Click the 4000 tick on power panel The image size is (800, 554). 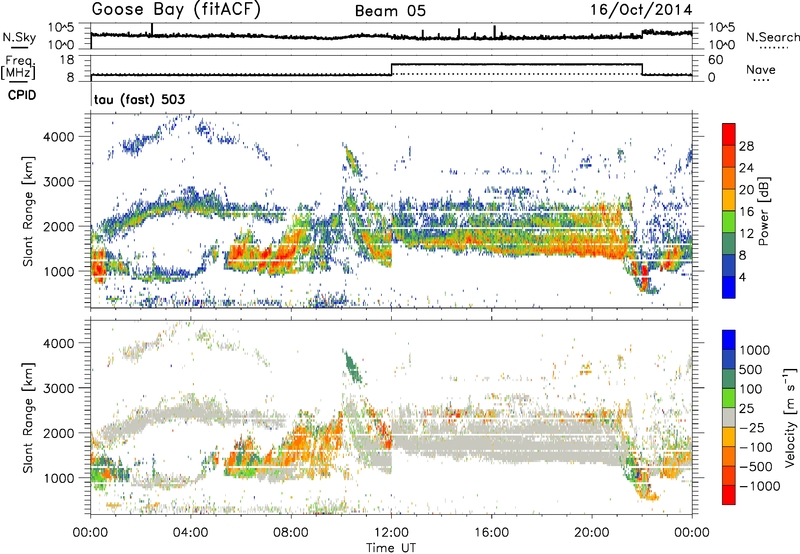(58, 137)
